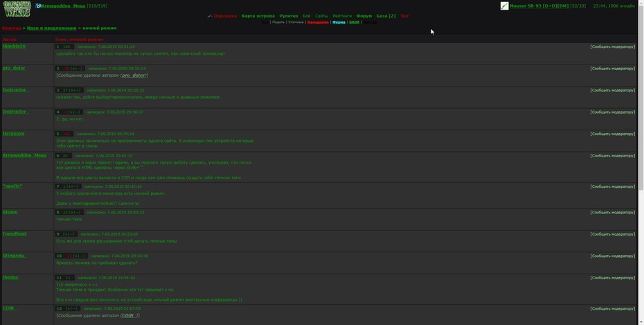Click the scrollbar down arrow
The width and height of the screenshot is (644, 325).
pyautogui.click(x=641, y=322)
